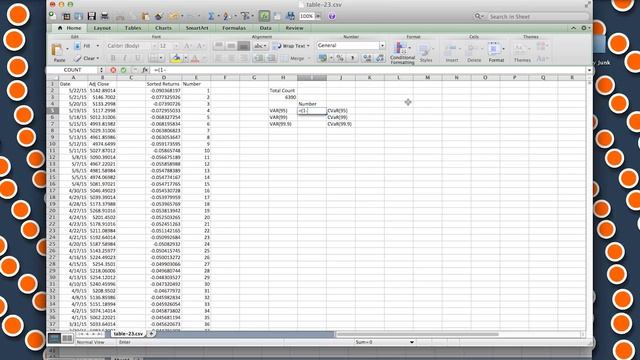Select the table-23.csv sheet tab
The image size is (640, 360).
click(x=128, y=333)
